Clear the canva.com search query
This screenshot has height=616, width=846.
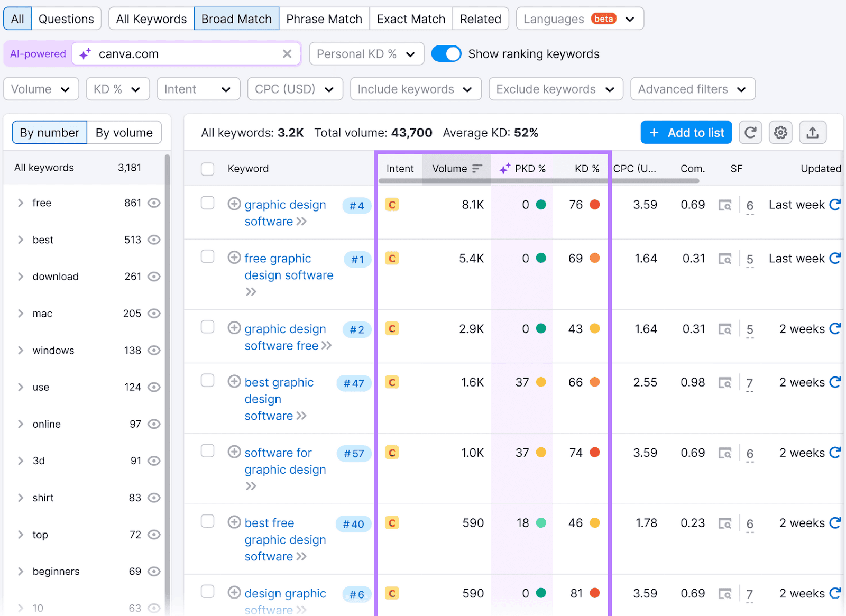pyautogui.click(x=287, y=53)
